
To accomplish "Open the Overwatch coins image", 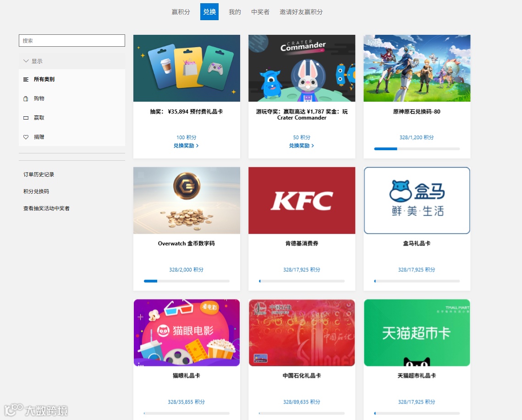I will 187,200.
